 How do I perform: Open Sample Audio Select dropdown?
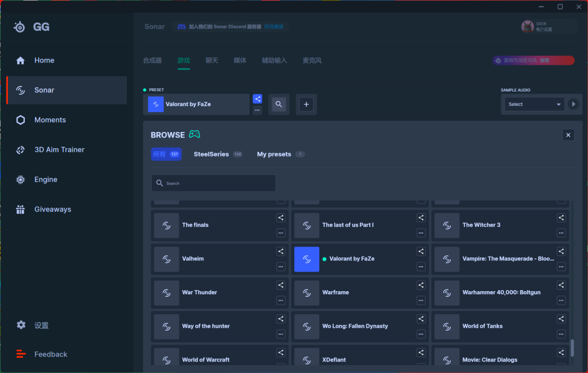534,104
